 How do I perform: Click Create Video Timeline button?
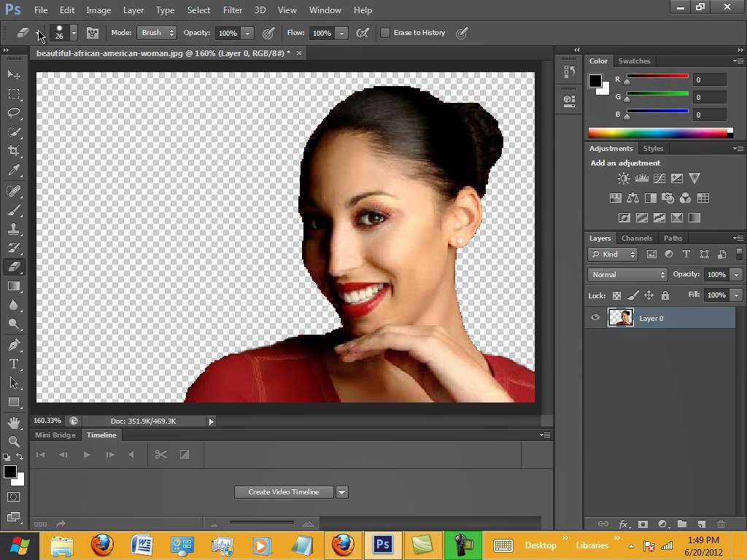284,492
